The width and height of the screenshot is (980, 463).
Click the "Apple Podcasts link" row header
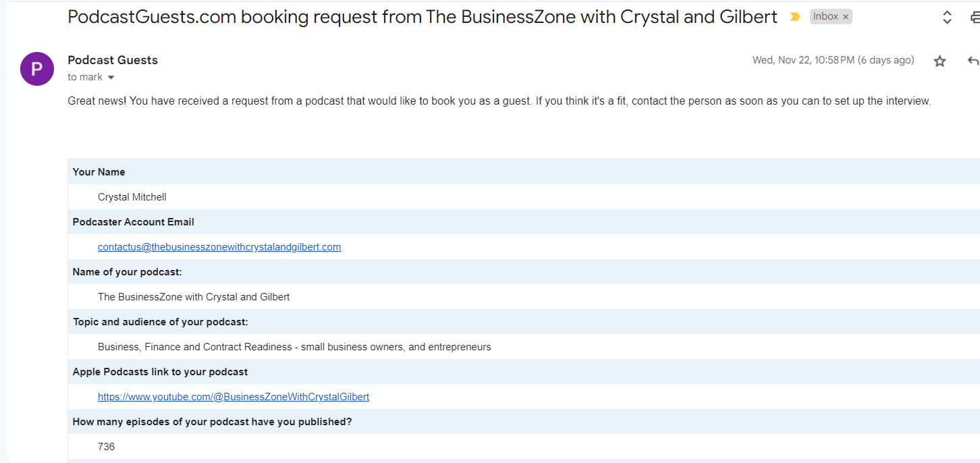(160, 372)
